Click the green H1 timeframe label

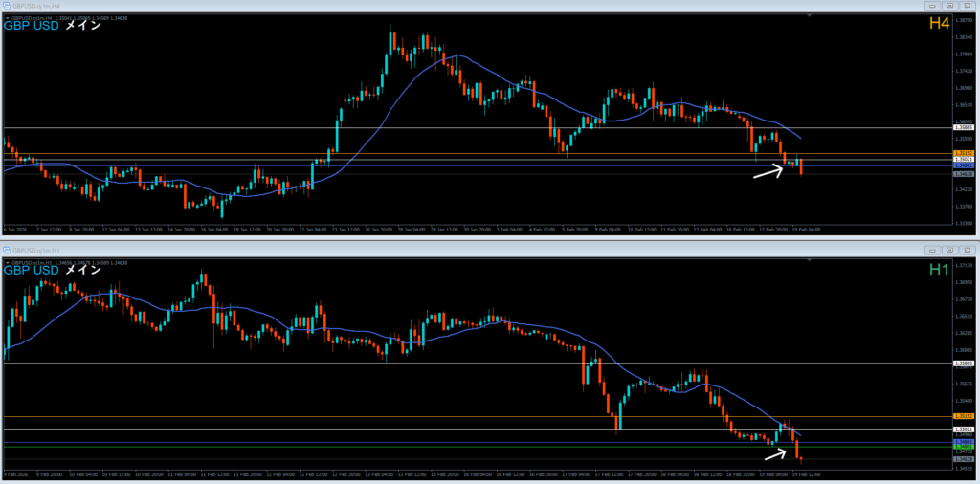pyautogui.click(x=938, y=269)
